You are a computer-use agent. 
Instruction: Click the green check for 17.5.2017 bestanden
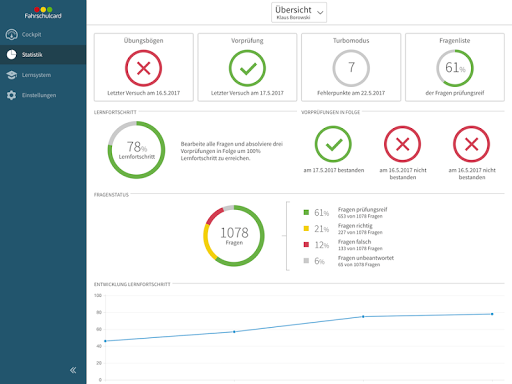(333, 144)
